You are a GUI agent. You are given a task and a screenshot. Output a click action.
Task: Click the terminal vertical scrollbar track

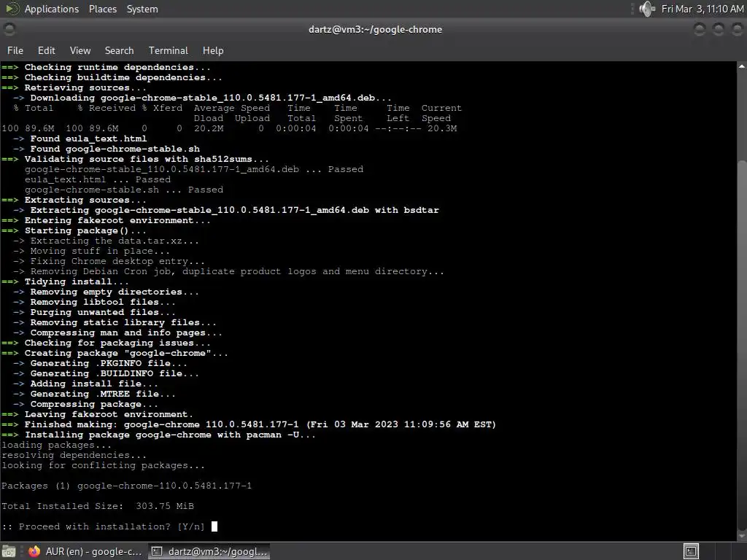pyautogui.click(x=742, y=300)
